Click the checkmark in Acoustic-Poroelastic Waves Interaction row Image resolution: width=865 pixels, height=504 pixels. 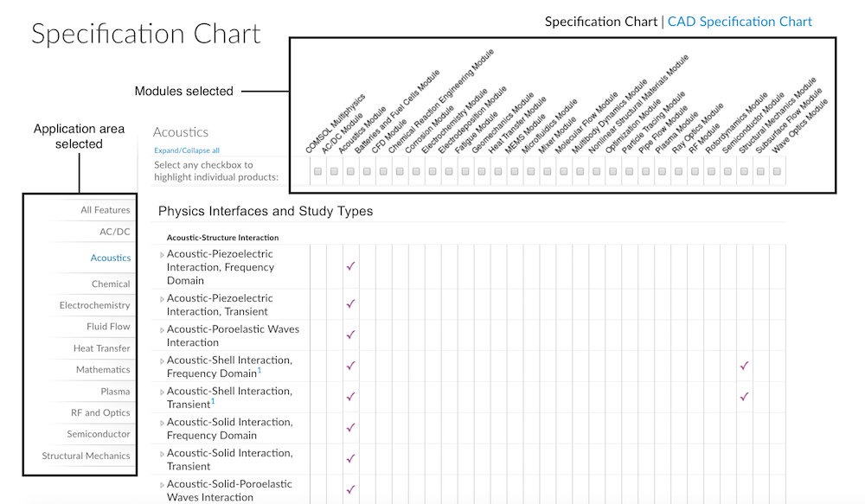[350, 335]
